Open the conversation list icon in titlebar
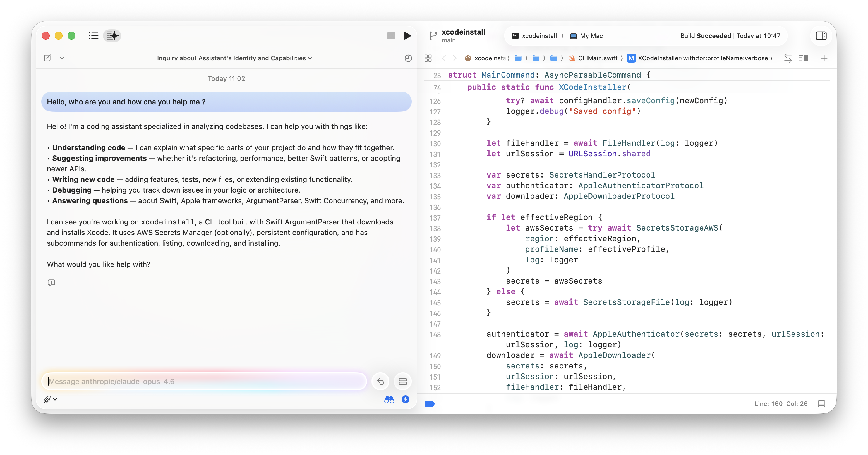This screenshot has height=455, width=868. 93,36
